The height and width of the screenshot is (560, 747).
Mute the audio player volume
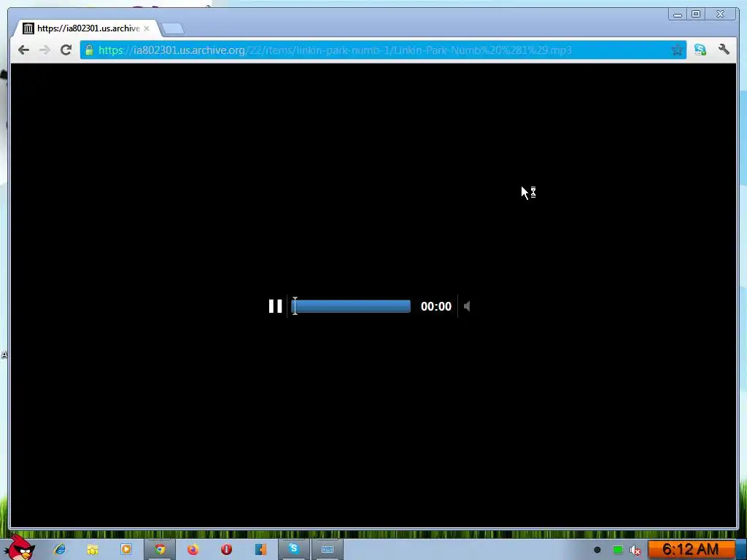coord(467,306)
